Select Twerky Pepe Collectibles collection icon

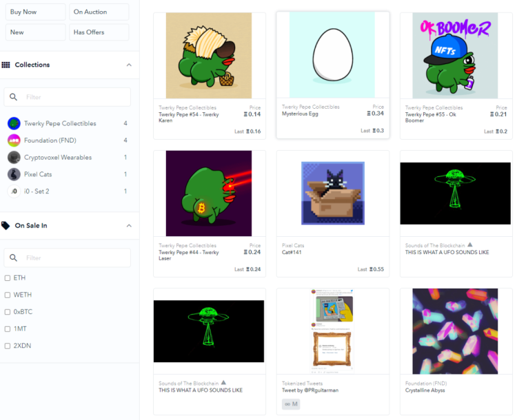tap(14, 123)
